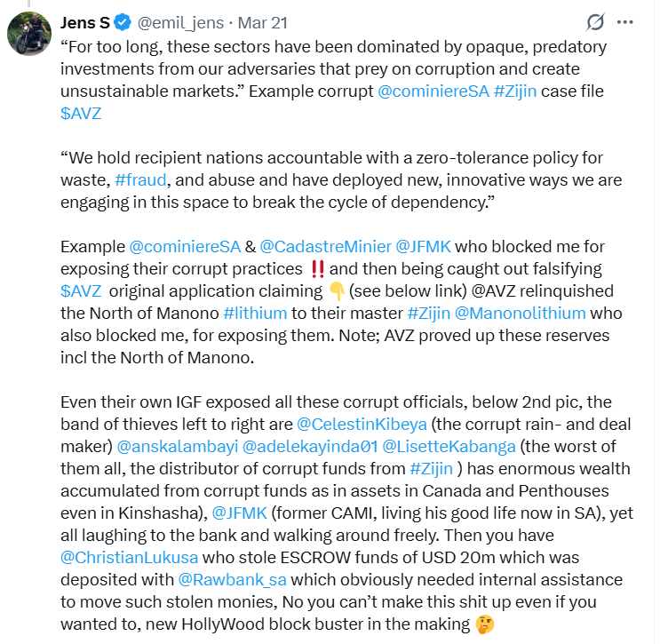Open the Jens S display name
Viewport: 660px width, 644px height.
tap(84, 22)
